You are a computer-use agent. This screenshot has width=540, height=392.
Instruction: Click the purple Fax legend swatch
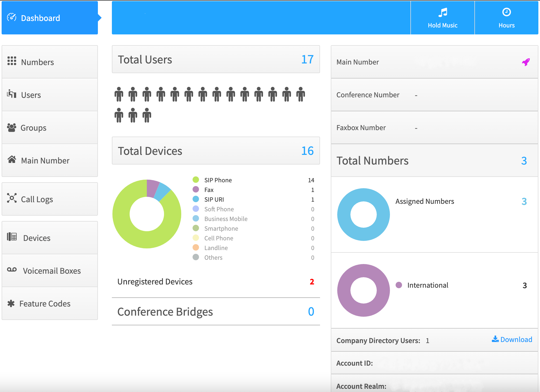tap(196, 190)
